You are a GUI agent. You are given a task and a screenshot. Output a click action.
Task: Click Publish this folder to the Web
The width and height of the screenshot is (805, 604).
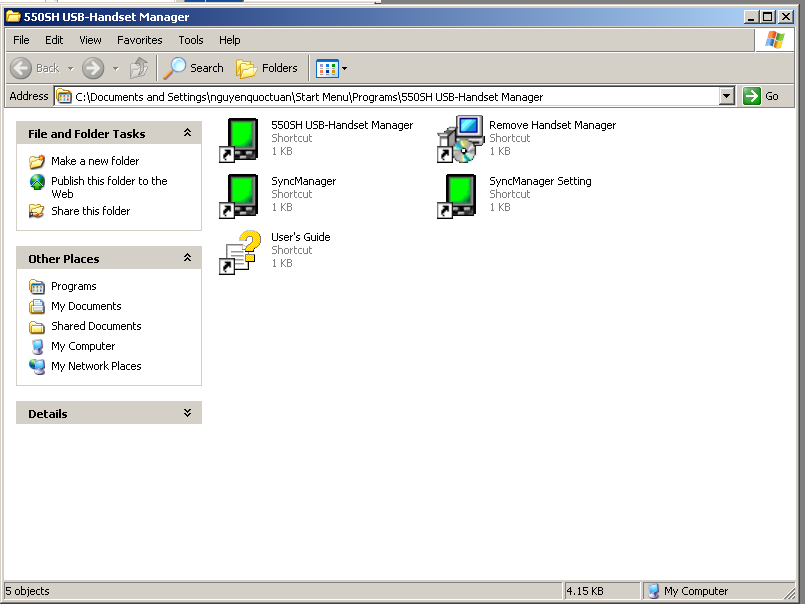click(109, 187)
